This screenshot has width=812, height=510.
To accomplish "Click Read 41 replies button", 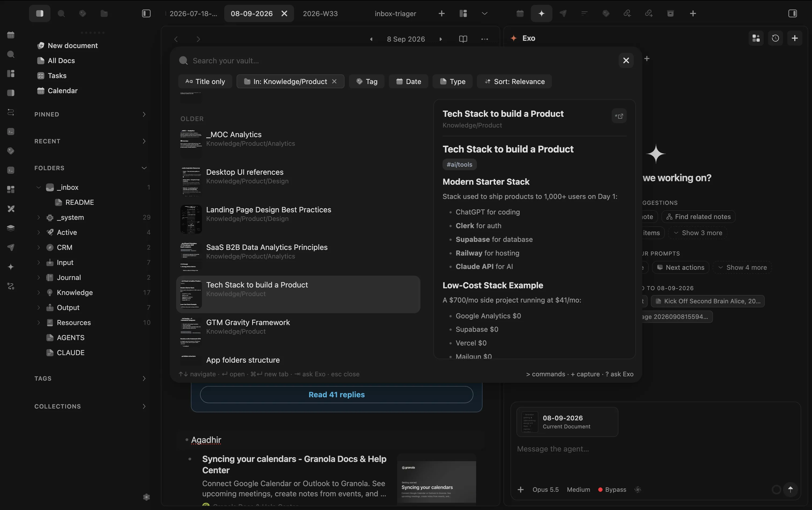I will click(x=336, y=394).
